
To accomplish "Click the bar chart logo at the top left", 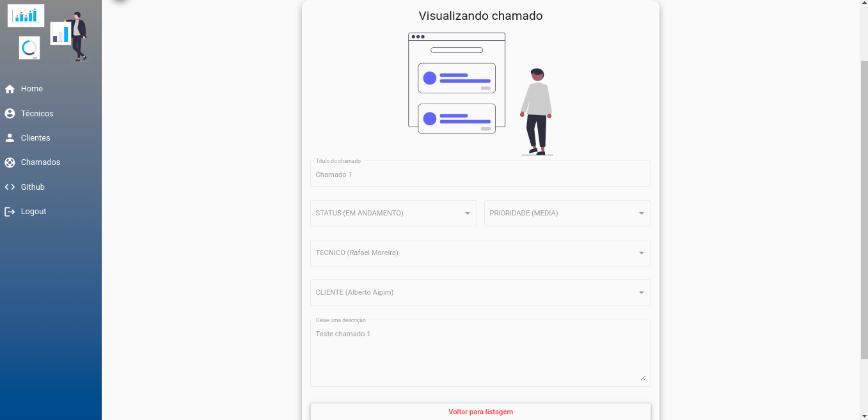I will [x=26, y=15].
